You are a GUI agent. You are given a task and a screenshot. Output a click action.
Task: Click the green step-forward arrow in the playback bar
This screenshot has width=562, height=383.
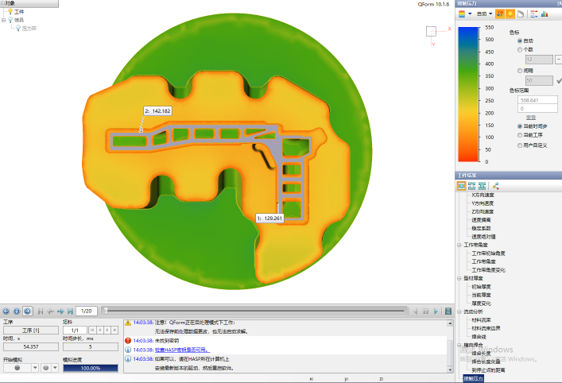(60, 311)
